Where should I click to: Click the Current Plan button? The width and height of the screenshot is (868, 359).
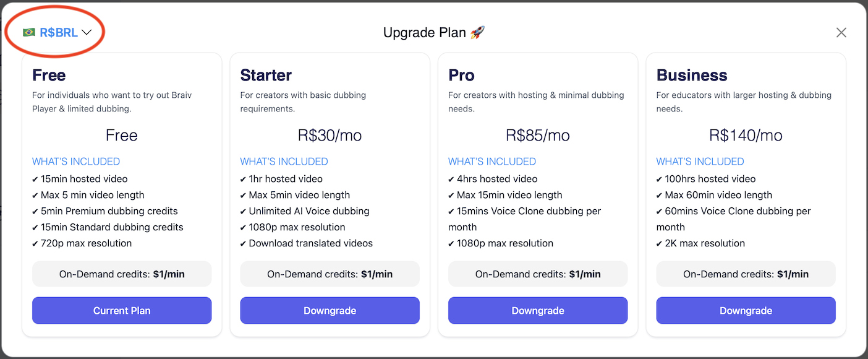pyautogui.click(x=122, y=311)
